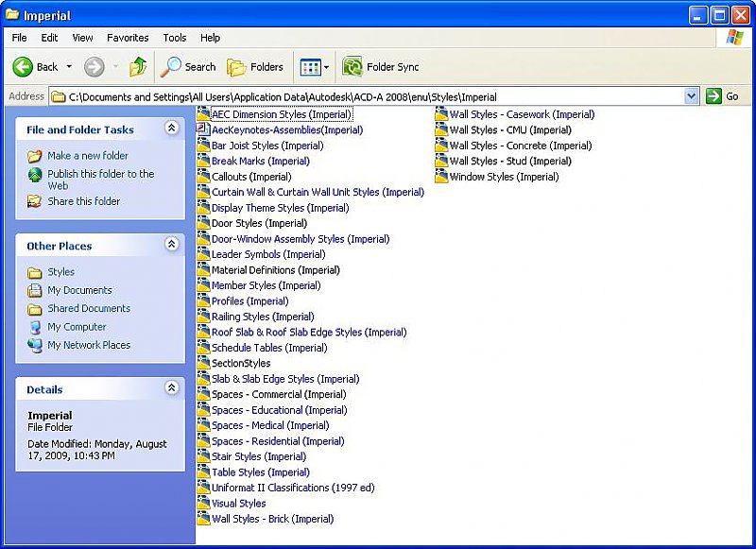Open the Search toolbar tool

188,67
